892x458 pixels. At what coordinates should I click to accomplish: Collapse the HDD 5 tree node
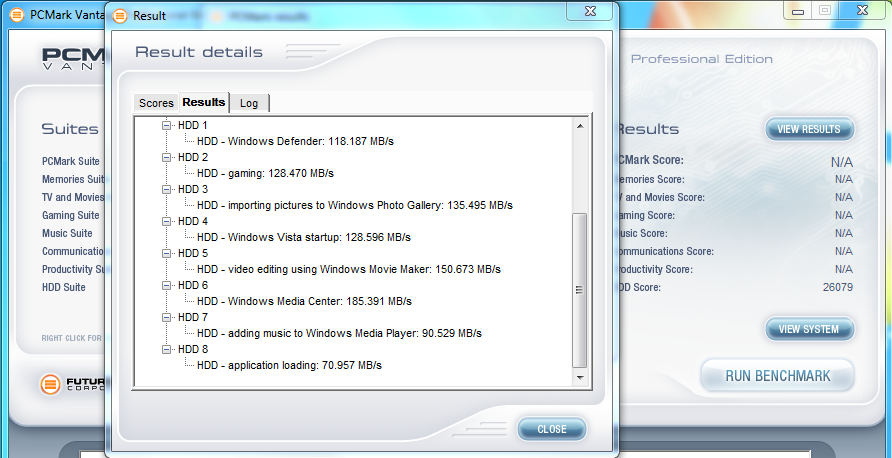(167, 253)
